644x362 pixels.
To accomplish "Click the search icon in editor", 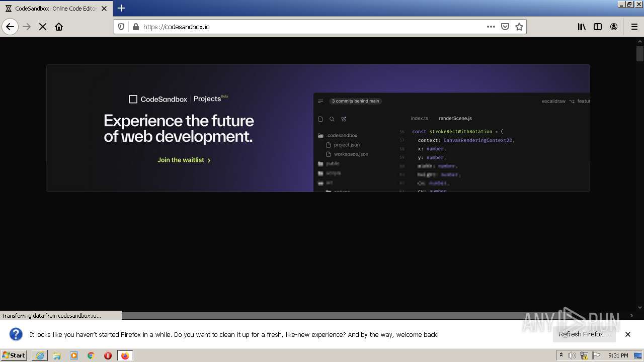I will tap(332, 119).
